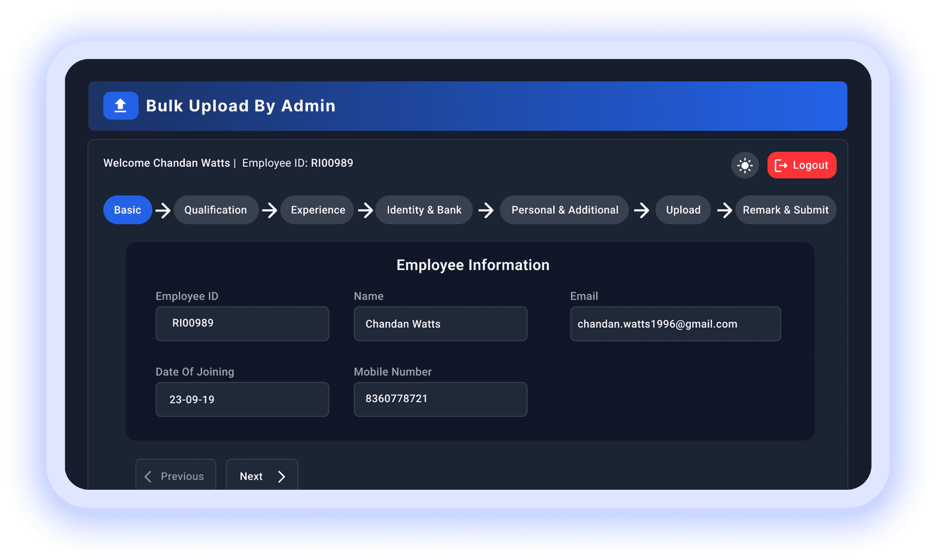The image size is (936, 560).
Task: Click the right chevron icon on Next button
Action: pos(281,476)
